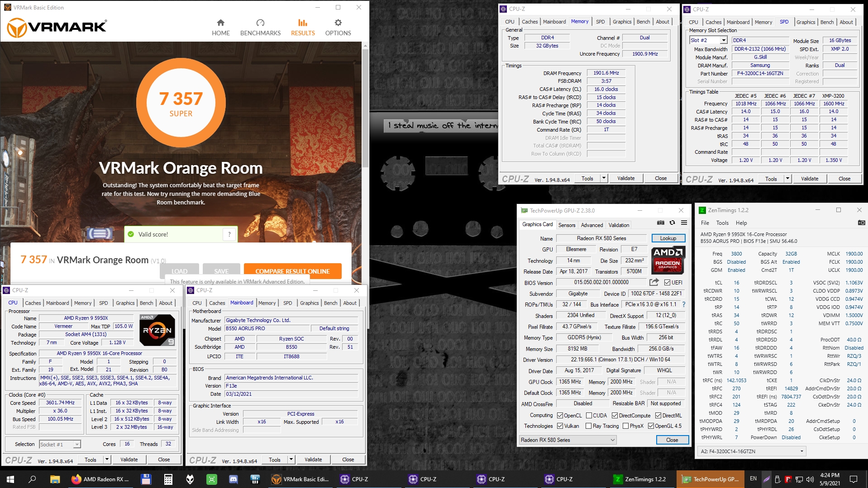The height and width of the screenshot is (488, 868).
Task: Click GPU-Z BIOS export arrow icon
Action: pyautogui.click(x=654, y=282)
